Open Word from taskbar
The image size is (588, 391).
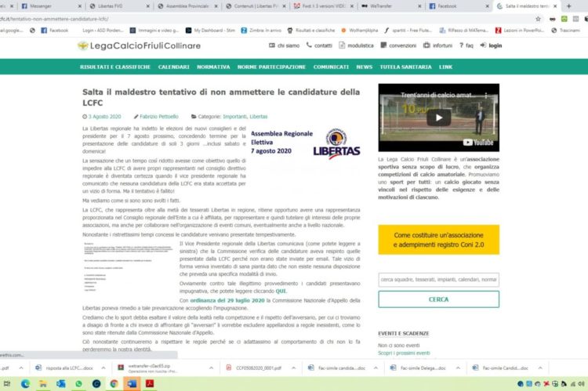click(x=132, y=383)
